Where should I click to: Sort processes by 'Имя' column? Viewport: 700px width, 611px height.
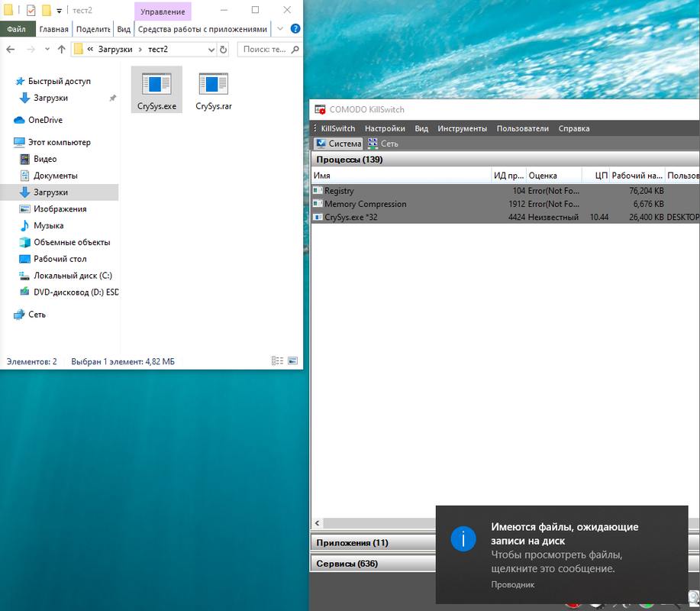tap(401, 176)
